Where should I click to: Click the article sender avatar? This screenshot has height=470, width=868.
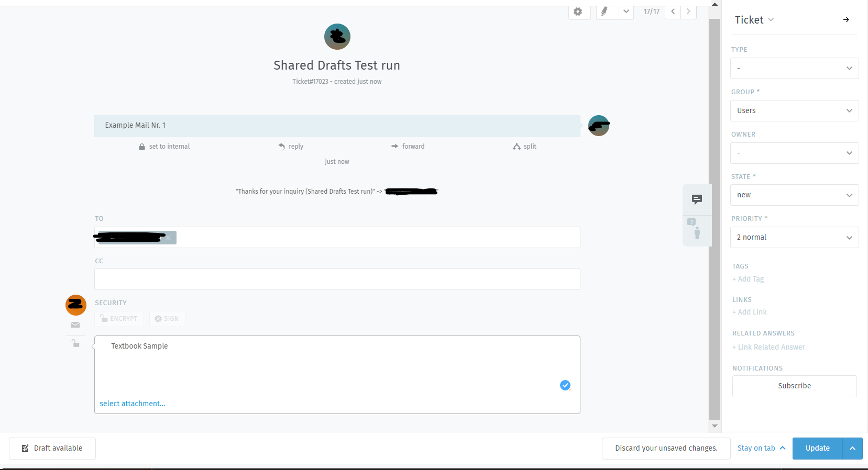(x=599, y=126)
